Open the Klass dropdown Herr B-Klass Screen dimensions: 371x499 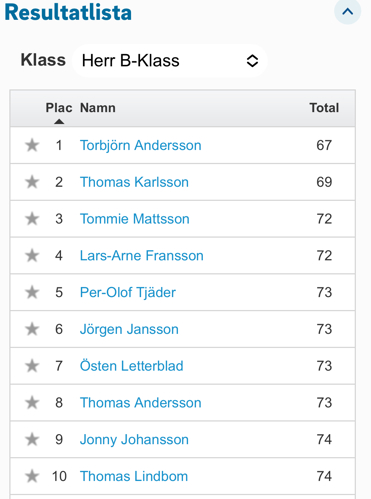tap(170, 61)
